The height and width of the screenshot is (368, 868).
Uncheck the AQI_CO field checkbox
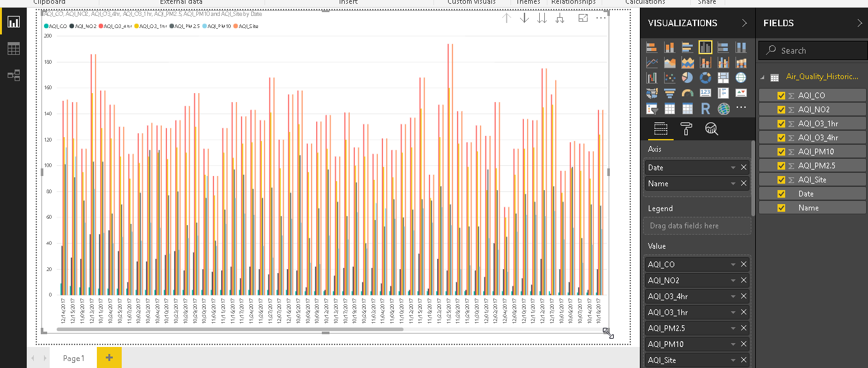tap(781, 96)
